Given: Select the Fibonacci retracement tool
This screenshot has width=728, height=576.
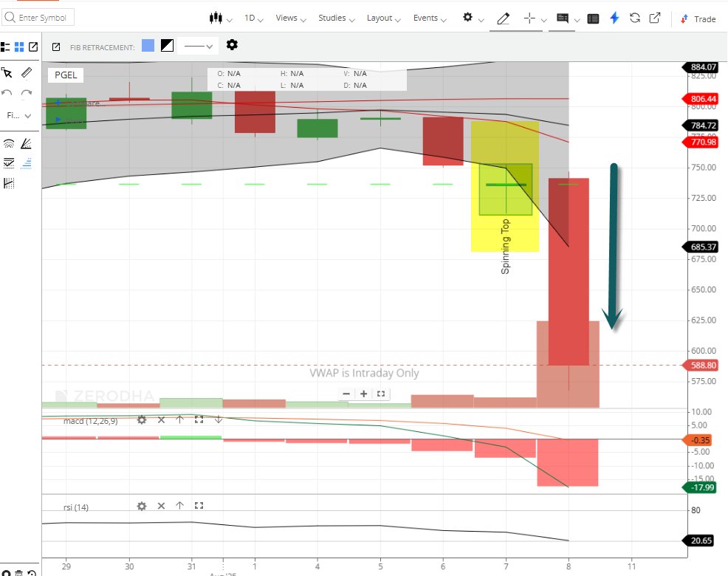Looking at the screenshot, I should [27, 162].
